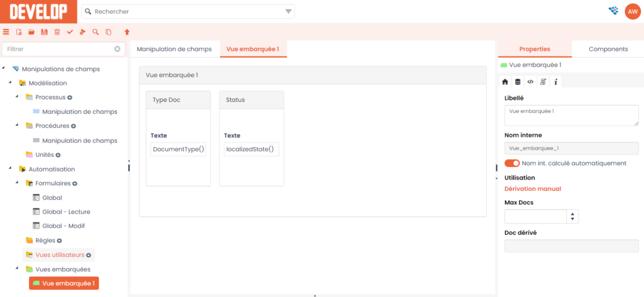The height and width of the screenshot is (297, 644).
Task: Open the hamburger menu in the toolbar
Action: (6, 31)
